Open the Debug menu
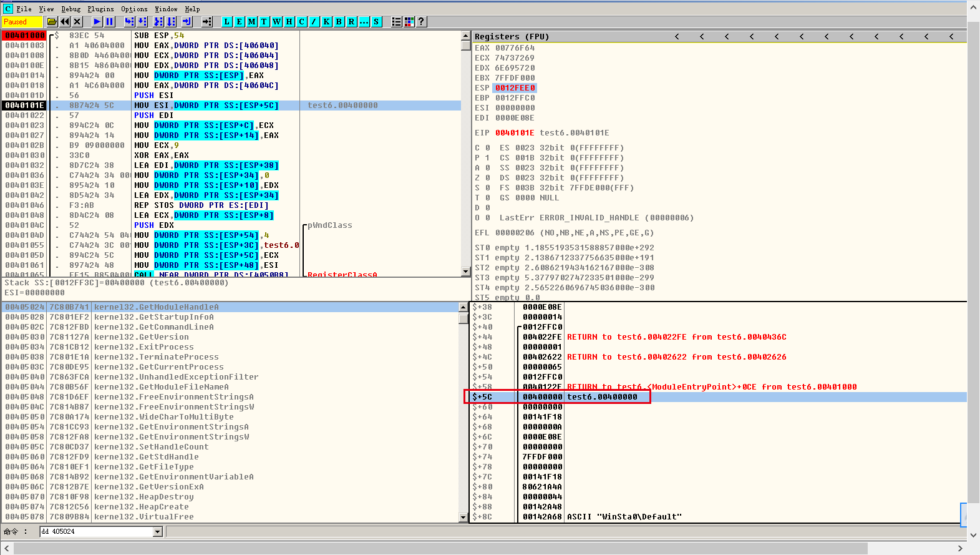 (70, 9)
